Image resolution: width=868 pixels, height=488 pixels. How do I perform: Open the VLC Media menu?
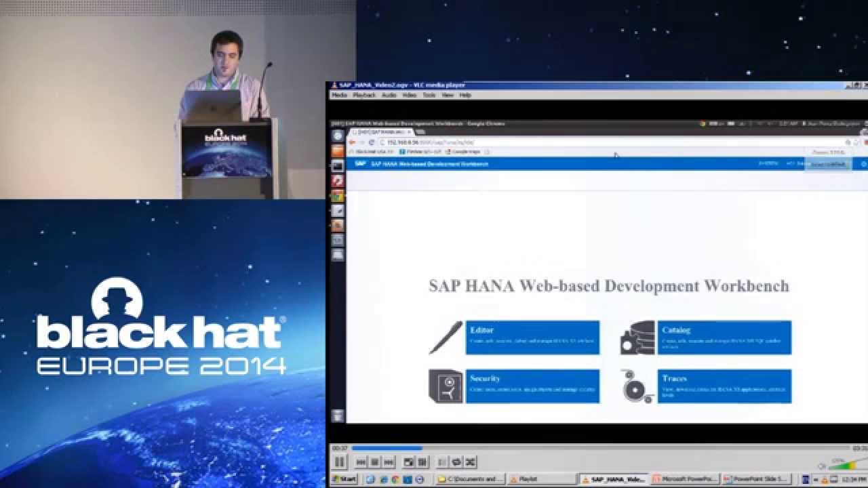[339, 96]
